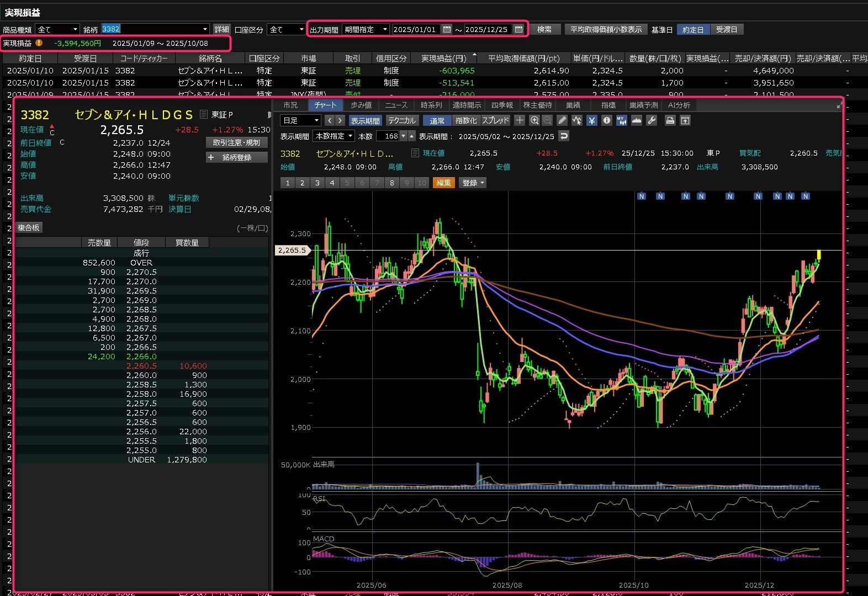Open the 日足 timeframe dropdown
The image size is (868, 596).
pyautogui.click(x=301, y=120)
